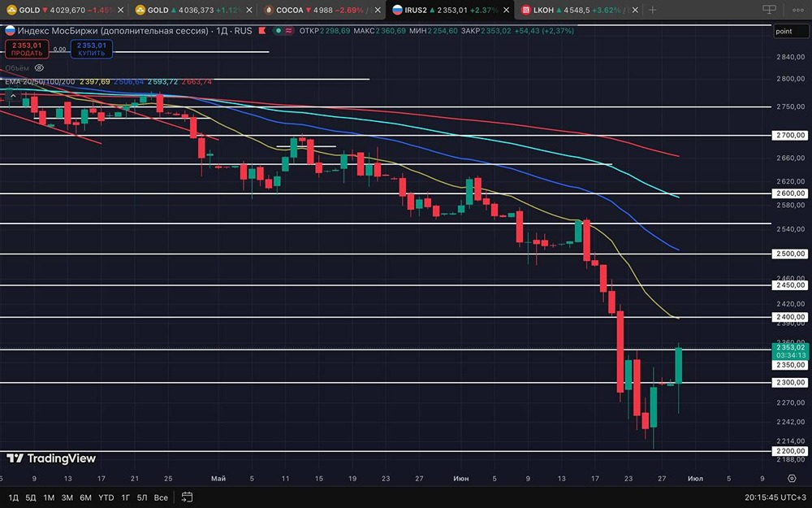812x508 pixels.
Task: Click the red flag icon next to RUS
Action: pos(262,31)
